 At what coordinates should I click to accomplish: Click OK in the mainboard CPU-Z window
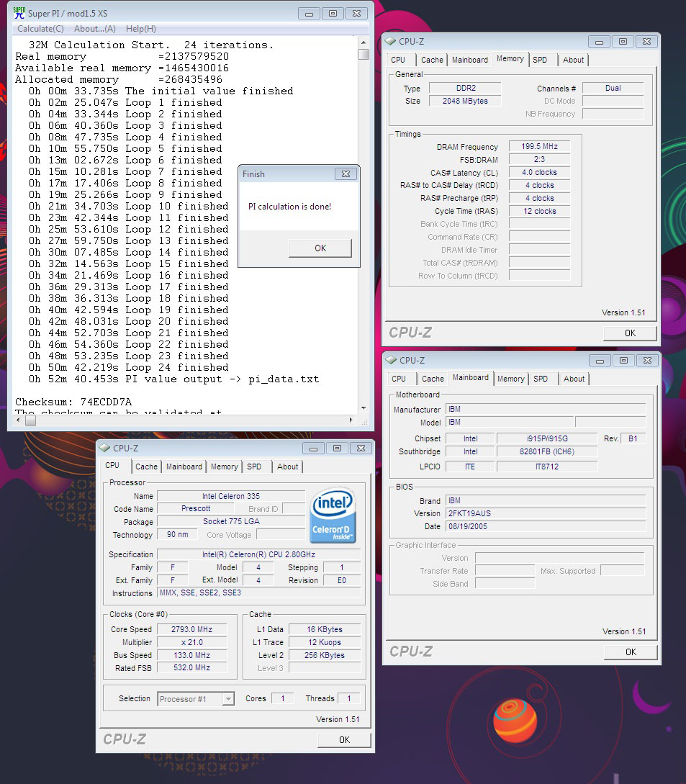631,652
